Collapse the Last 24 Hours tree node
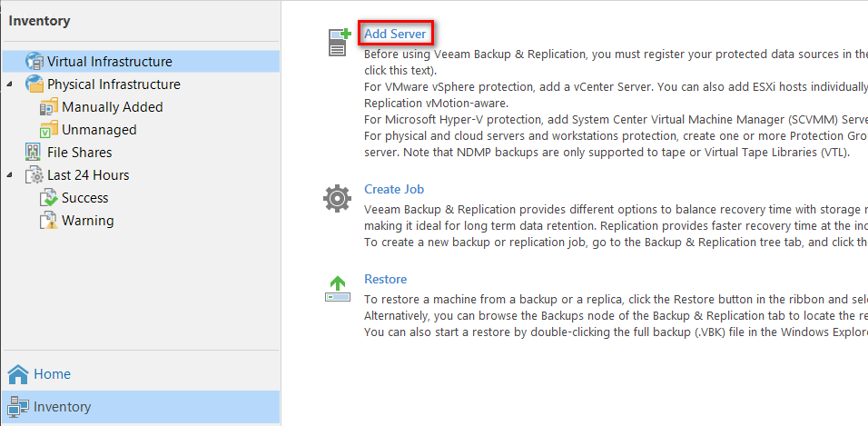This screenshot has height=426, width=868. point(10,175)
